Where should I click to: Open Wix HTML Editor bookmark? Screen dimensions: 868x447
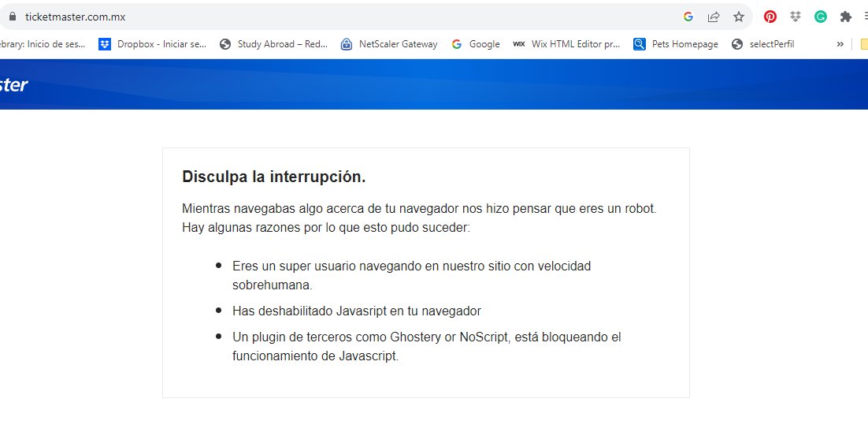pos(566,44)
